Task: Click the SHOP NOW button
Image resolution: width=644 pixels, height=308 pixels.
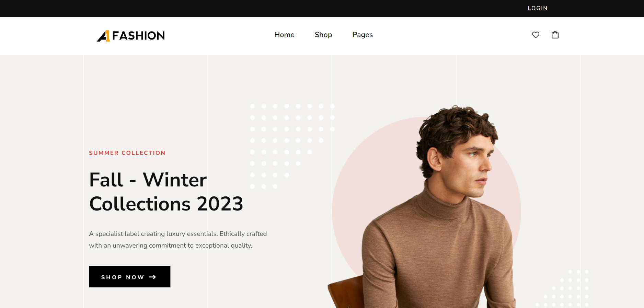Action: pyautogui.click(x=130, y=276)
